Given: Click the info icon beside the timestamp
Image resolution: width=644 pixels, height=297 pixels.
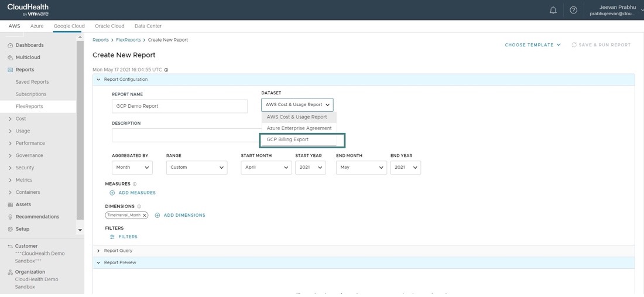Looking at the screenshot, I should (x=166, y=70).
